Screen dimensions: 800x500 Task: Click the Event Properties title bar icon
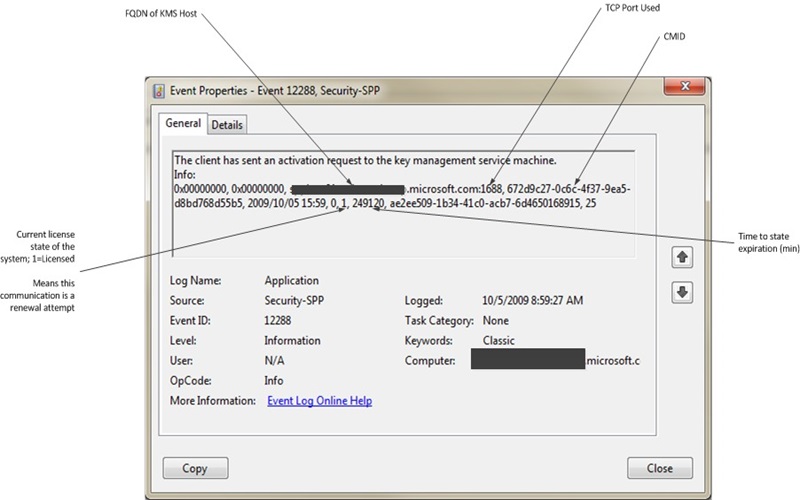click(159, 91)
